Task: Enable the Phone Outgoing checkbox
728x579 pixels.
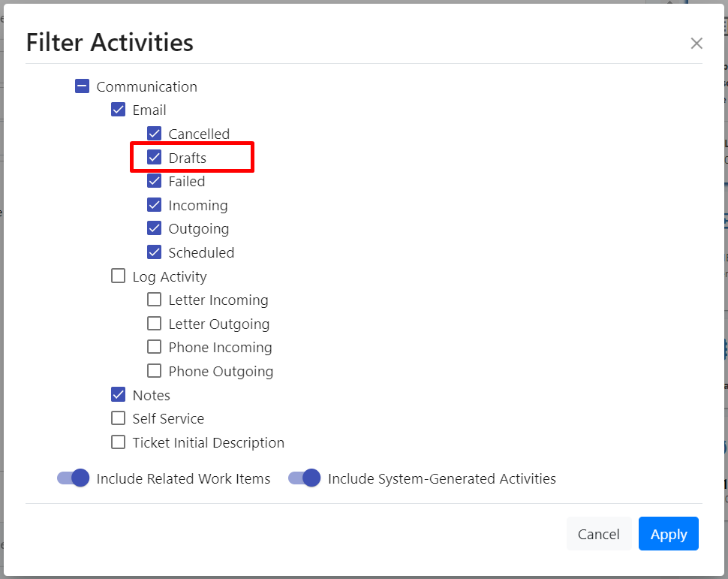Action: pyautogui.click(x=155, y=371)
